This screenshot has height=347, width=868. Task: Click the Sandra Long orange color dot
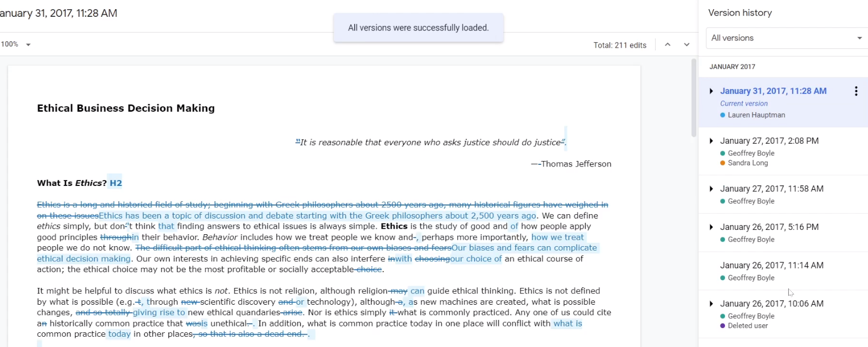coord(723,163)
